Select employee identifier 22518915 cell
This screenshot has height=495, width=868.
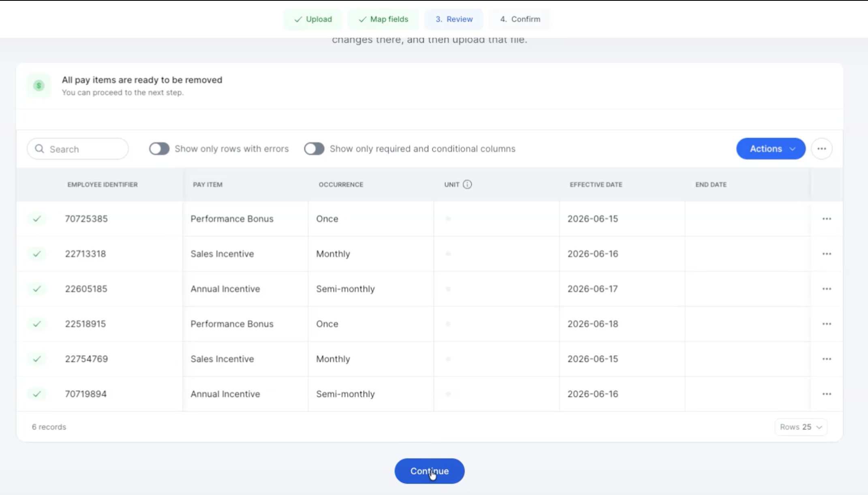(86, 324)
